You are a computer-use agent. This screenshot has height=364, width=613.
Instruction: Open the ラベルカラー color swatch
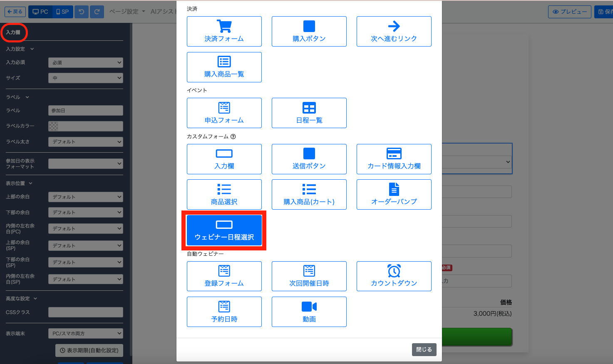tap(53, 126)
